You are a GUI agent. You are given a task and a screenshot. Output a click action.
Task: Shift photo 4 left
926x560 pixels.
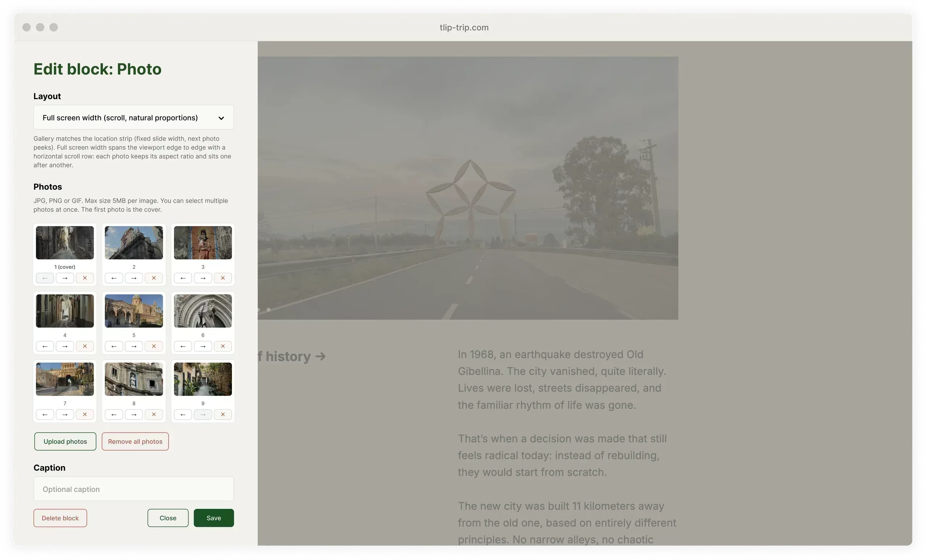(45, 346)
